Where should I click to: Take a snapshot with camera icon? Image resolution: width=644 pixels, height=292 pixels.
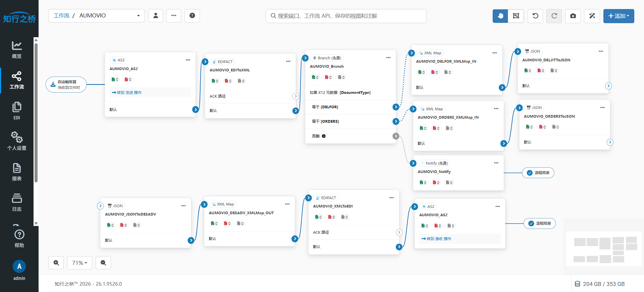tap(573, 16)
